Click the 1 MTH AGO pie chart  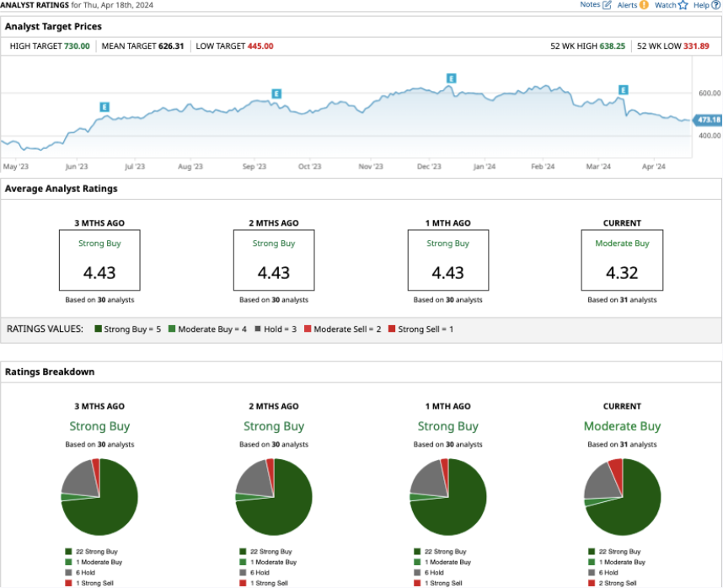(448, 497)
